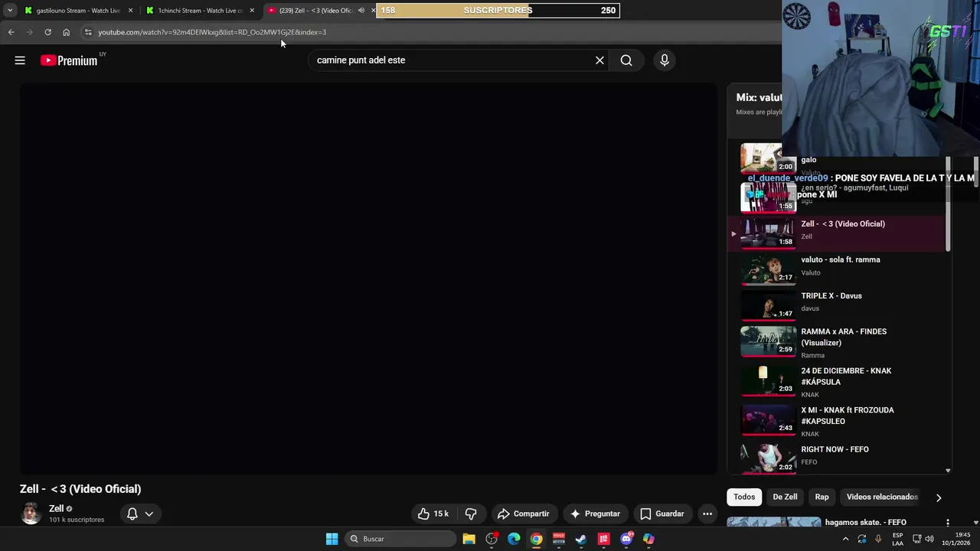The image size is (980, 551).
Task: Click the Preguntar button
Action: (x=595, y=514)
